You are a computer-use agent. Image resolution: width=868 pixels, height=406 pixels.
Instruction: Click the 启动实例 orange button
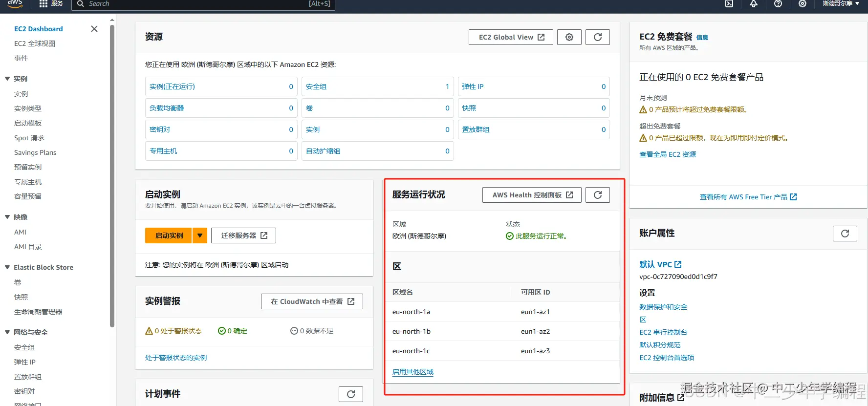click(169, 235)
